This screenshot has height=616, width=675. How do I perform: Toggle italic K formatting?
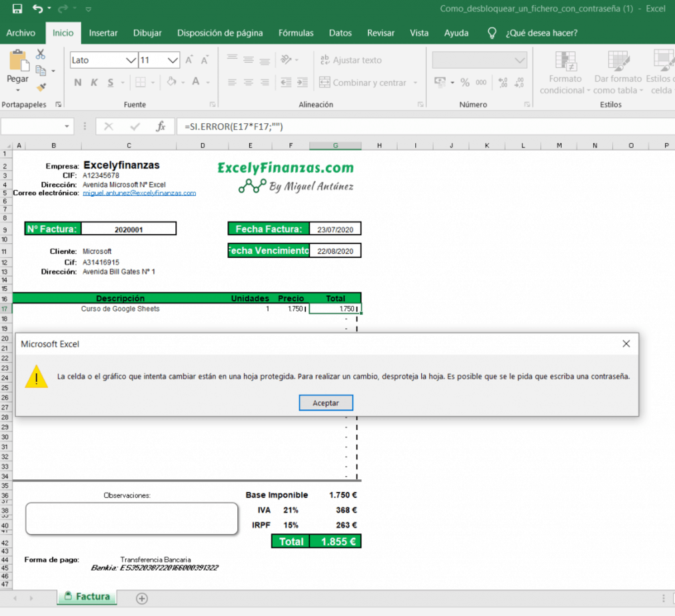(x=94, y=82)
